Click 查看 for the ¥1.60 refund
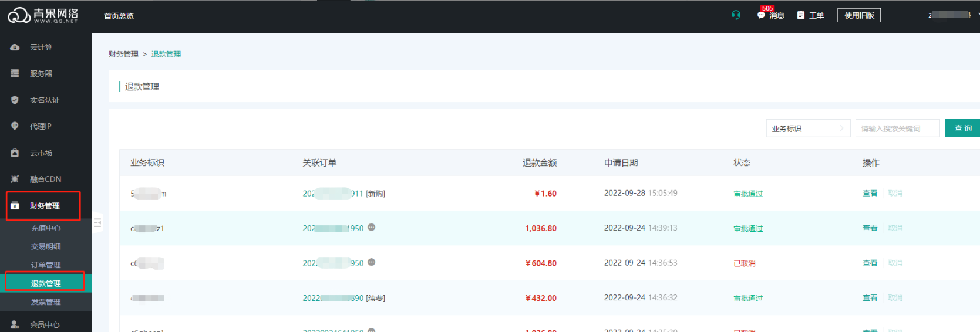The height and width of the screenshot is (332, 980). click(870, 194)
